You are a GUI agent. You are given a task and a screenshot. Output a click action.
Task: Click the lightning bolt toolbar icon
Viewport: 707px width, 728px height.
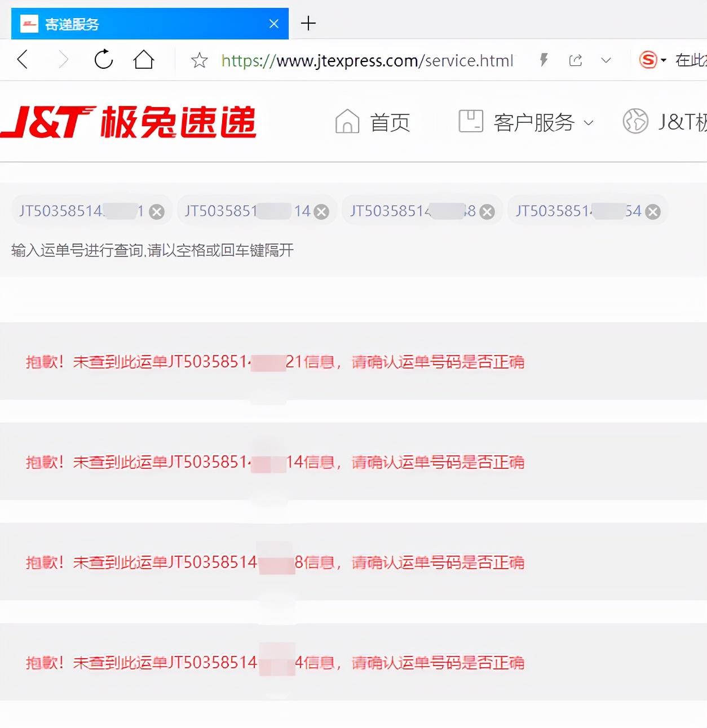542,59
